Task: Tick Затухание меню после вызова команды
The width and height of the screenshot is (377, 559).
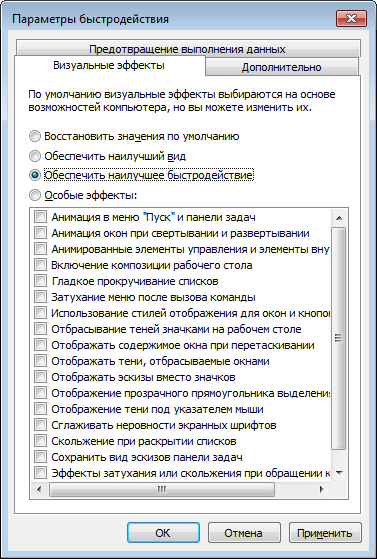Action: click(40, 297)
